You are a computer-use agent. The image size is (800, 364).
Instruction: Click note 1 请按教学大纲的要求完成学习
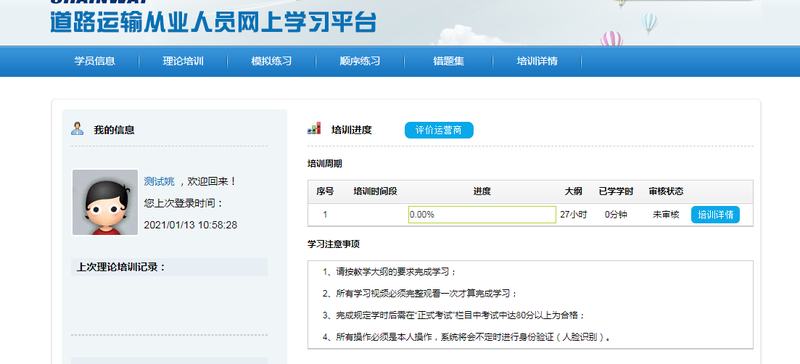point(389,272)
